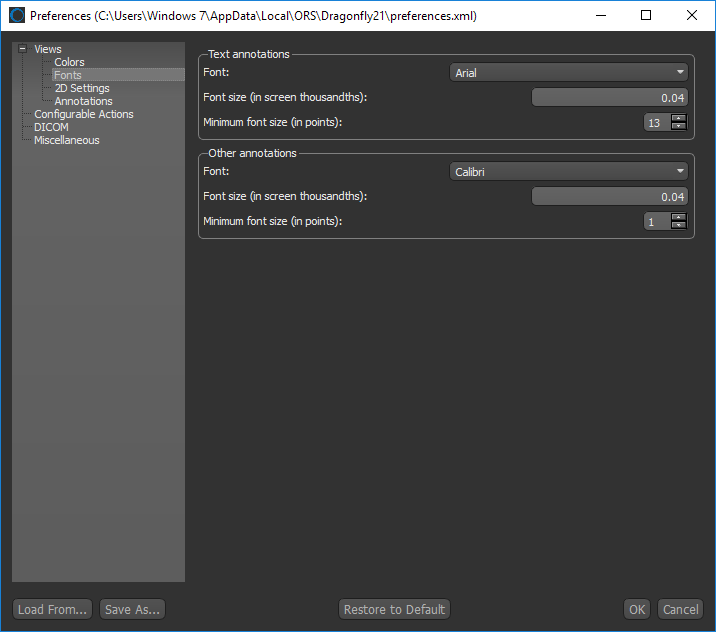This screenshot has width=716, height=632.
Task: Open Miscellaneous preferences section
Action: (66, 140)
